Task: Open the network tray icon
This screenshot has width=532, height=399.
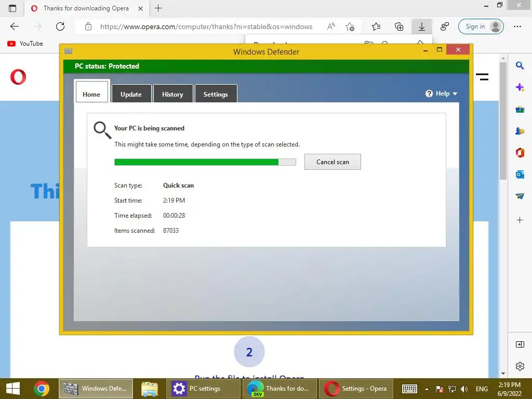Action: (x=452, y=389)
